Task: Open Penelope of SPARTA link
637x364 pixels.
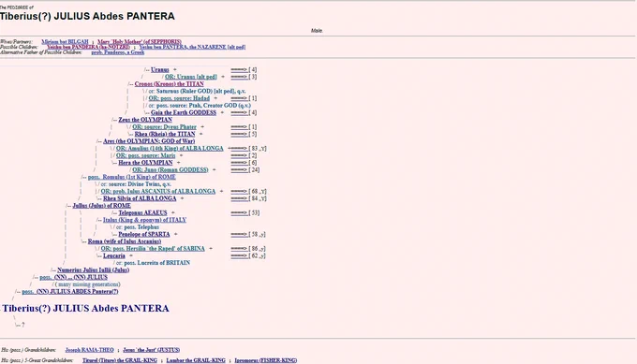Action: click(x=144, y=234)
